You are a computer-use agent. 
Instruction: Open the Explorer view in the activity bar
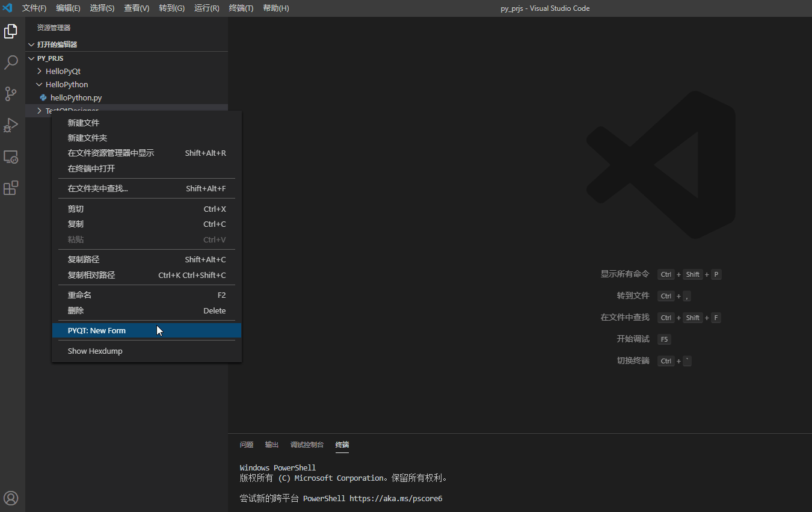[10, 31]
